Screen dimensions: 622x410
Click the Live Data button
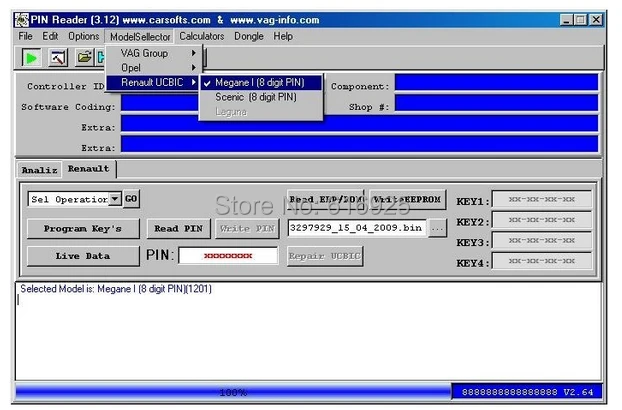(83, 256)
